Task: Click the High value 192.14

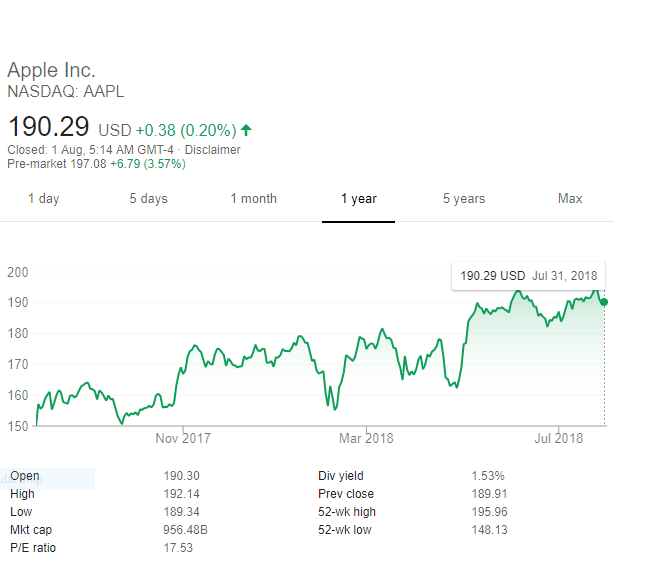Action: tap(181, 494)
